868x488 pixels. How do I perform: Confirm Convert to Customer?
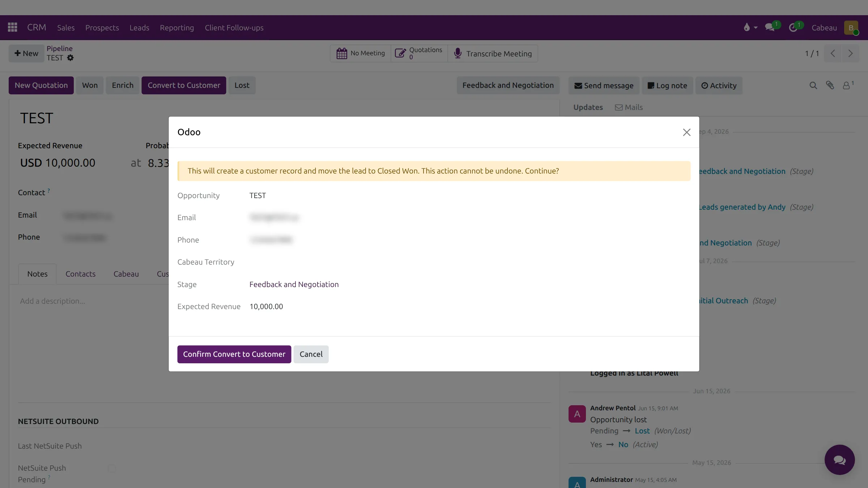(234, 354)
